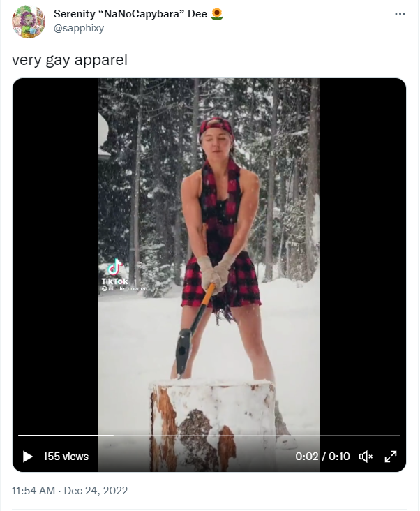
Task: Jump to the end of the progress bar
Action: pyautogui.click(x=400, y=436)
